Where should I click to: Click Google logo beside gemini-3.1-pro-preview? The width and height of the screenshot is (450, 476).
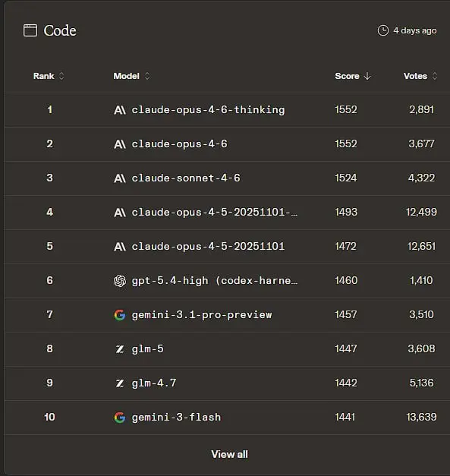(120, 315)
